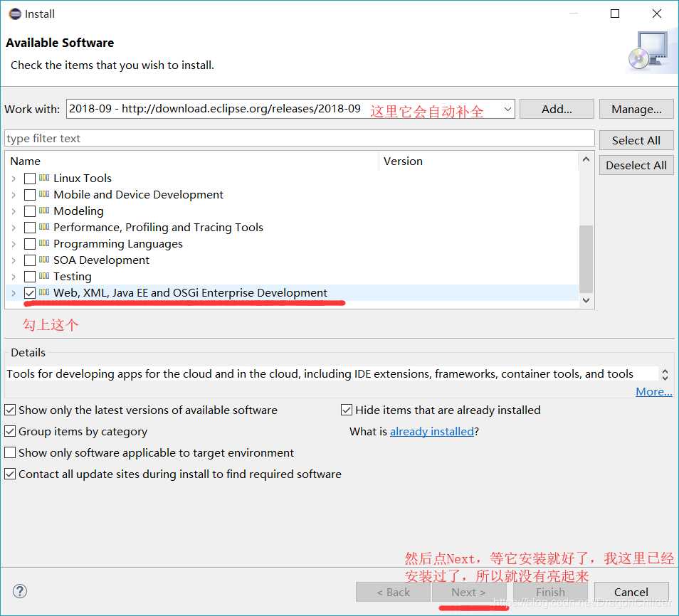Screen dimensions: 679x616
Task: Expand Performance, Profiling and Tracing Tools node
Action: (x=14, y=228)
